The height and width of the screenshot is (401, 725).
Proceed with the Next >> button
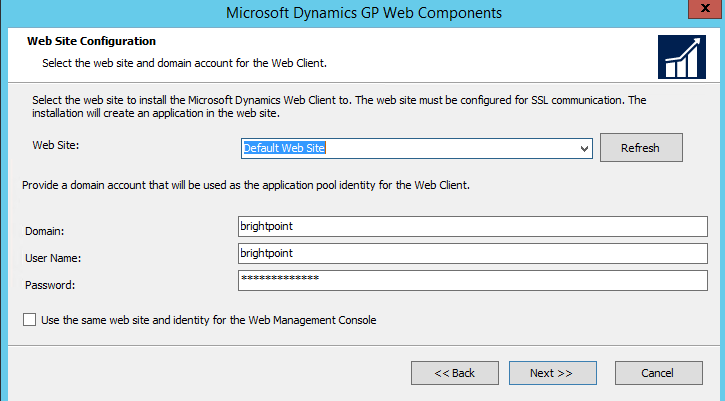[551, 373]
